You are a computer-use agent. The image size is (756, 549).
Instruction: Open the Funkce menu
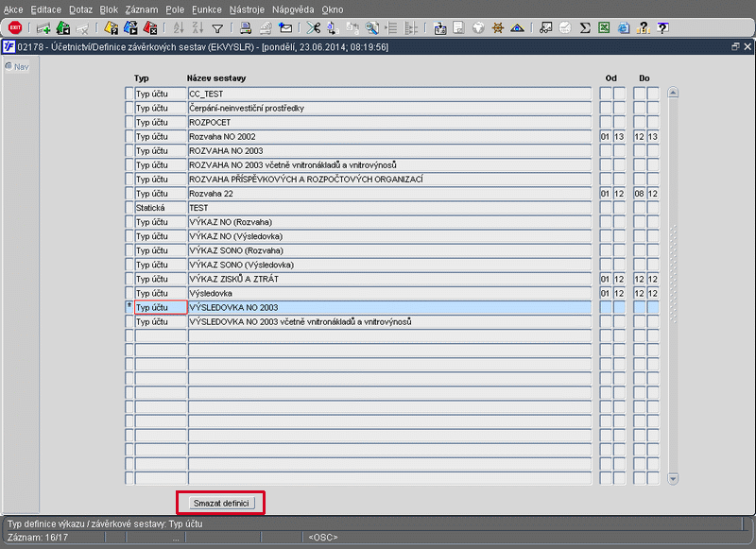[x=207, y=9]
